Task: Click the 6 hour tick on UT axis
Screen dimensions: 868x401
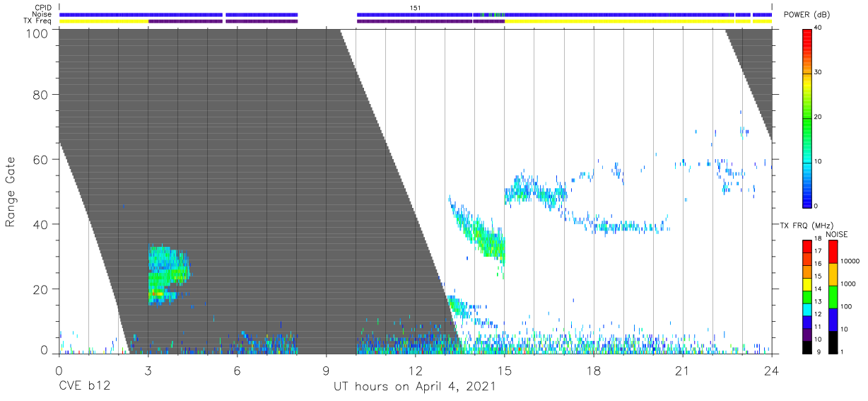Action: pyautogui.click(x=237, y=370)
